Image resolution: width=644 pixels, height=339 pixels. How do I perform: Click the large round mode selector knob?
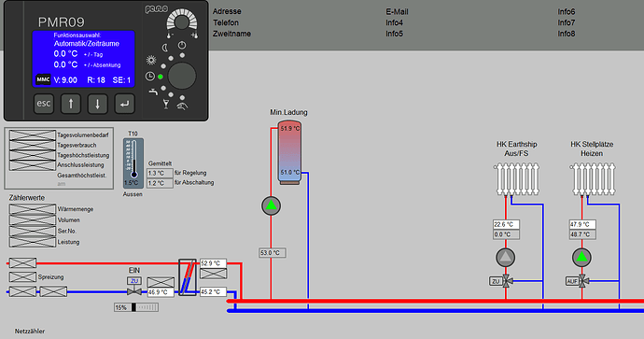tap(182, 76)
